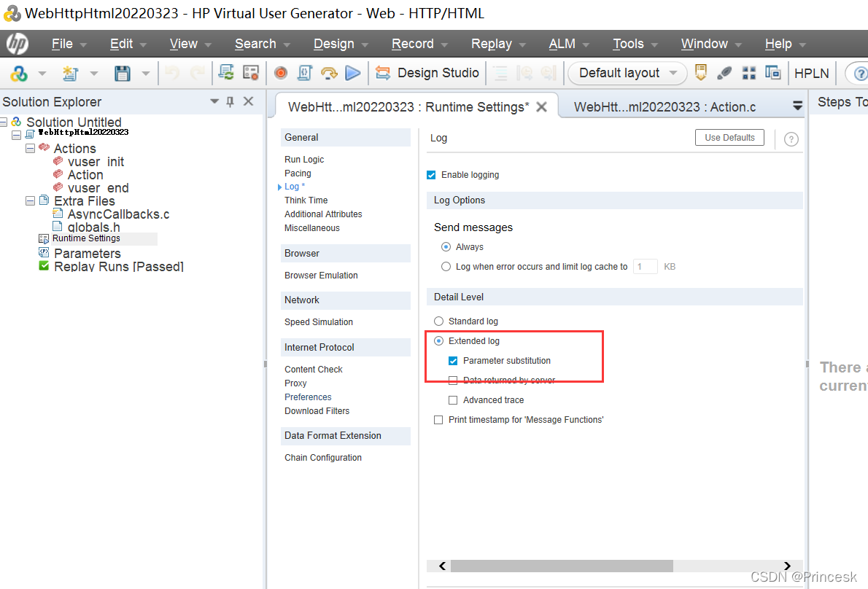This screenshot has width=868, height=589.
Task: Click the horizontal scrollbar thumb under Log settings
Action: point(562,566)
